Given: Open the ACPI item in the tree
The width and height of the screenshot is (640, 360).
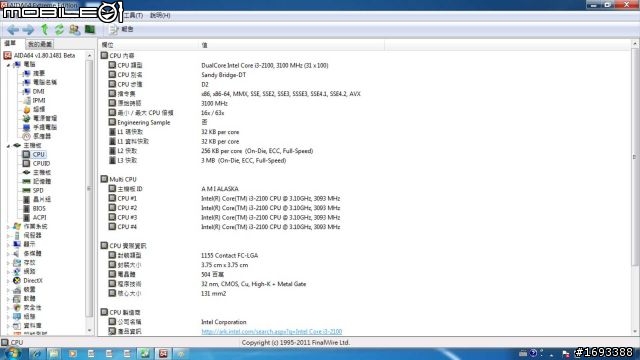Looking at the screenshot, I should point(39,218).
